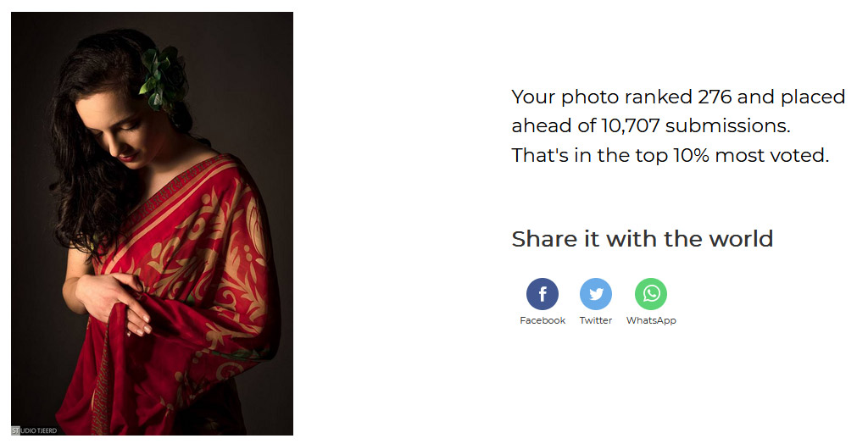Click the Studio Tjeerd watermark on the photo
868x444 pixels.
tap(34, 430)
